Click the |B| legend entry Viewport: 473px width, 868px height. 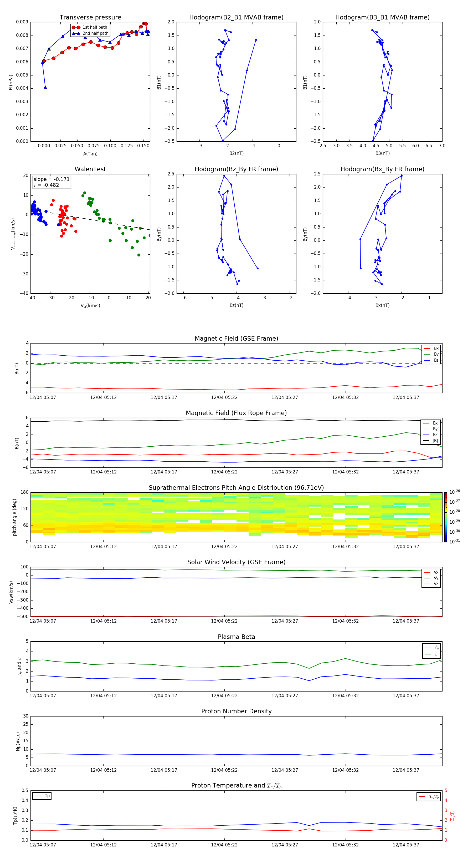(x=431, y=441)
